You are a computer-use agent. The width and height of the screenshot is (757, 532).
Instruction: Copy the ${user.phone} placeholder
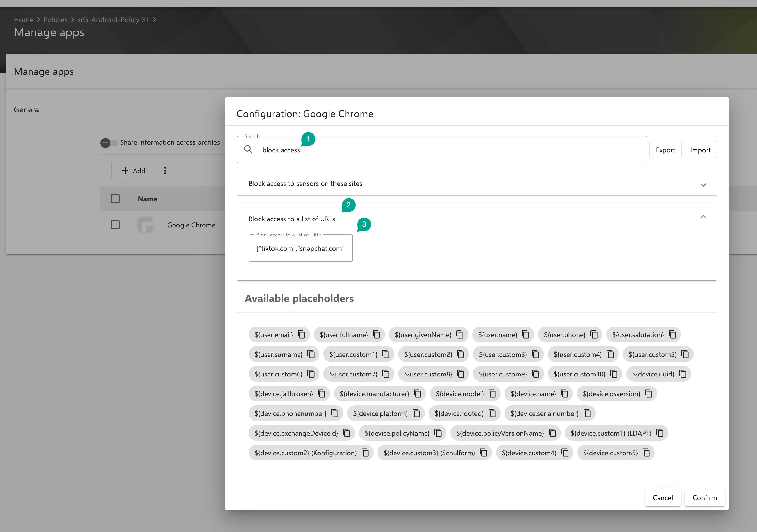tap(594, 335)
